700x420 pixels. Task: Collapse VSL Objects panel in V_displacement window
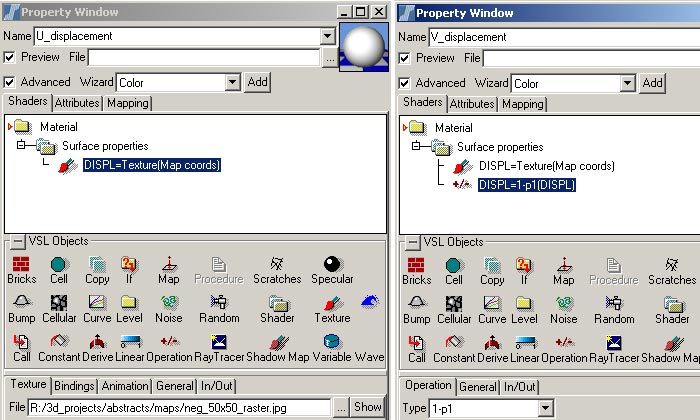(412, 242)
